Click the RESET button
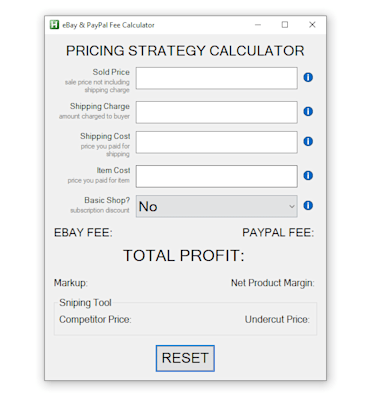The width and height of the screenshot is (380, 412). point(185,358)
